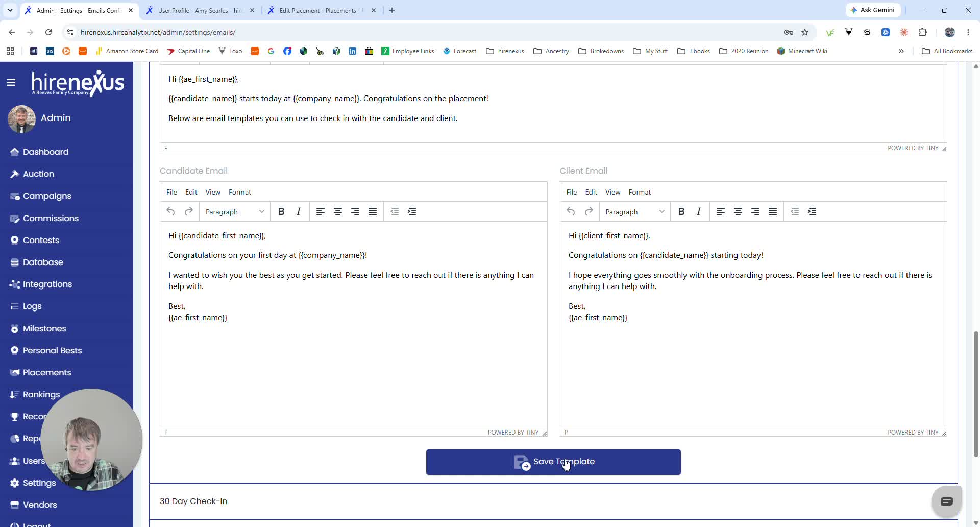Screen dimensions: 980x527
Task: Open the tab search dropdown arrow
Action: (10, 10)
